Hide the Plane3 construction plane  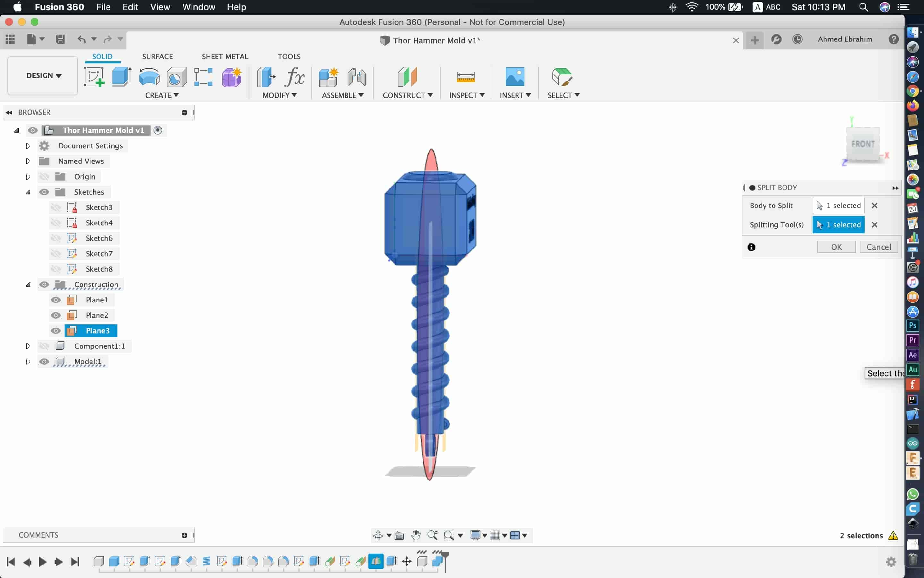pyautogui.click(x=56, y=331)
